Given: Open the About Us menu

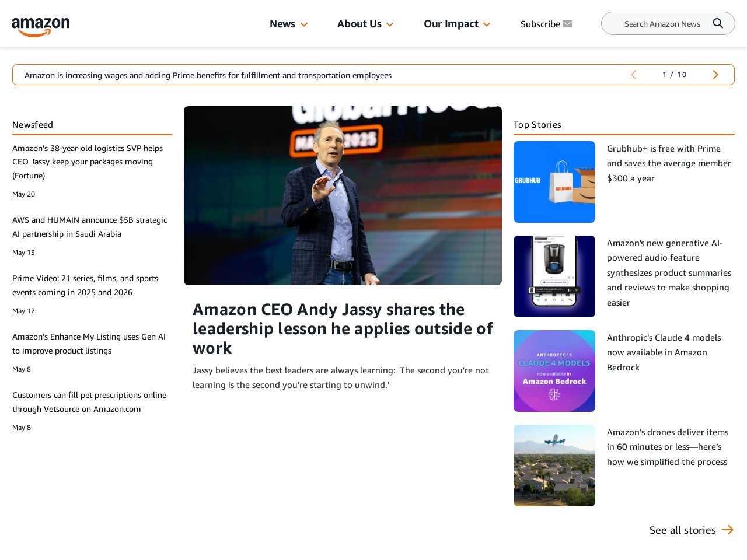Looking at the screenshot, I should coord(359,24).
